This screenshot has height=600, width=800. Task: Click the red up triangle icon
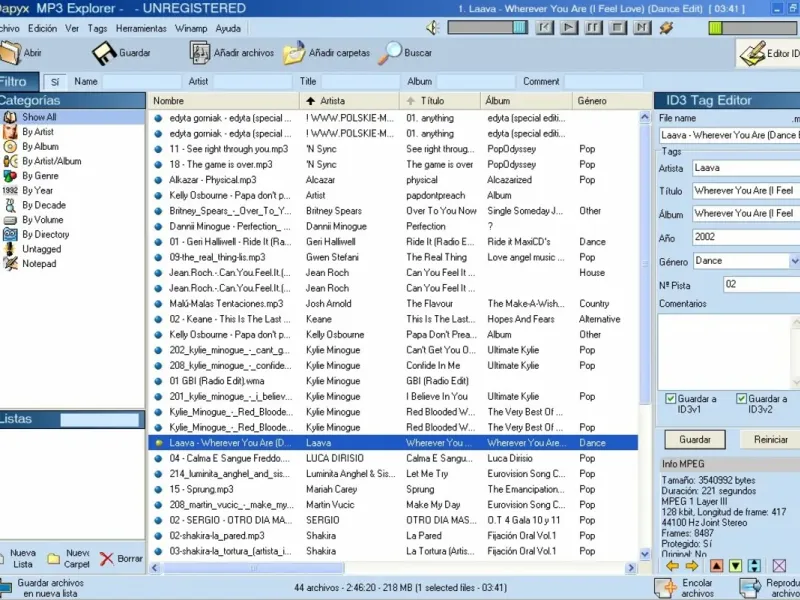point(716,565)
